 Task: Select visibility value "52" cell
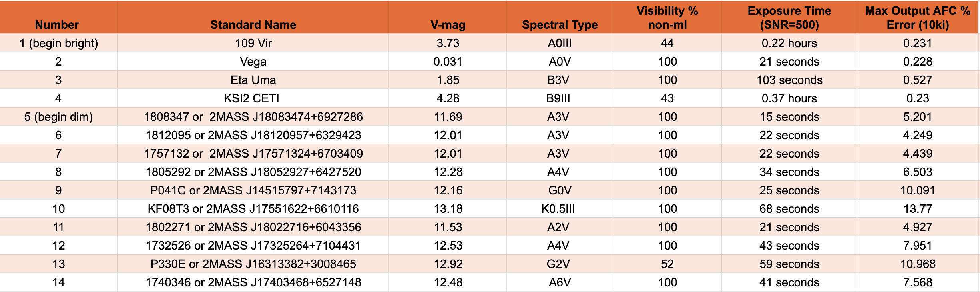tap(667, 264)
